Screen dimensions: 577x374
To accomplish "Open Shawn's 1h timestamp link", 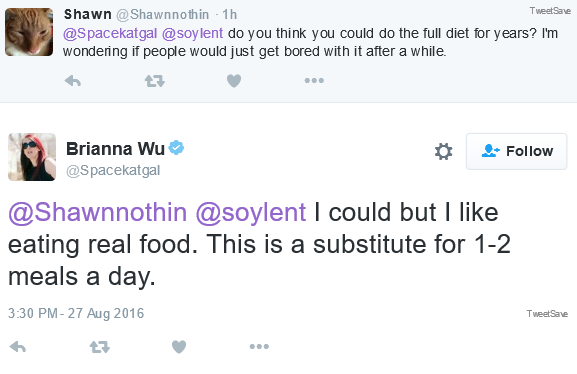I will point(230,15).
